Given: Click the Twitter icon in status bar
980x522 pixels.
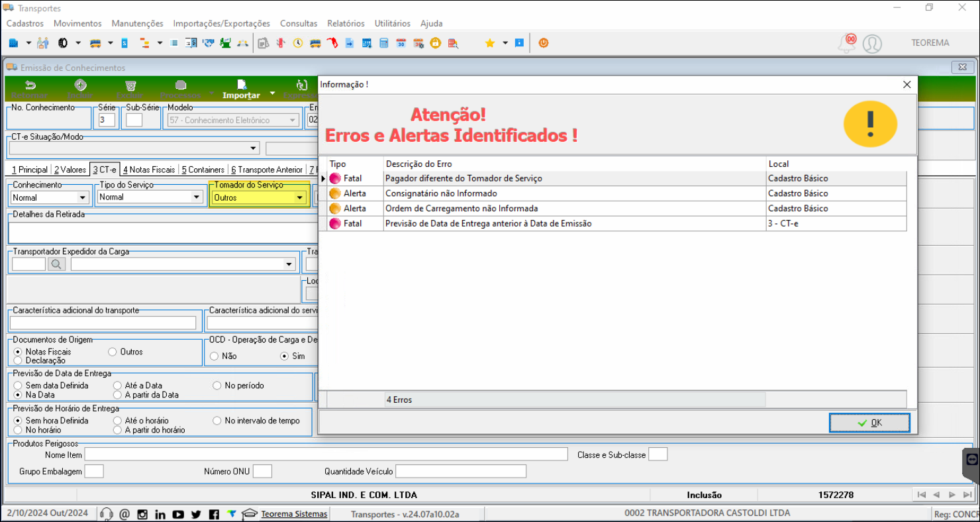Looking at the screenshot, I should [196, 514].
